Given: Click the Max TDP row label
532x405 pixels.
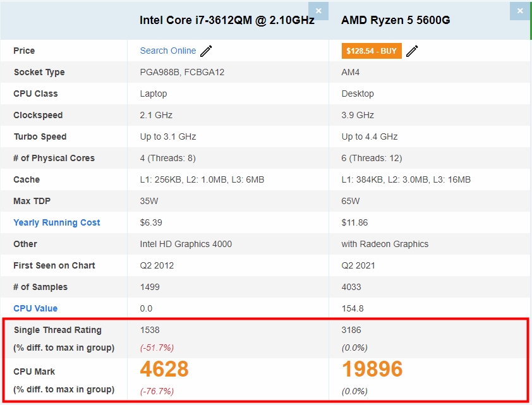Looking at the screenshot, I should [32, 201].
